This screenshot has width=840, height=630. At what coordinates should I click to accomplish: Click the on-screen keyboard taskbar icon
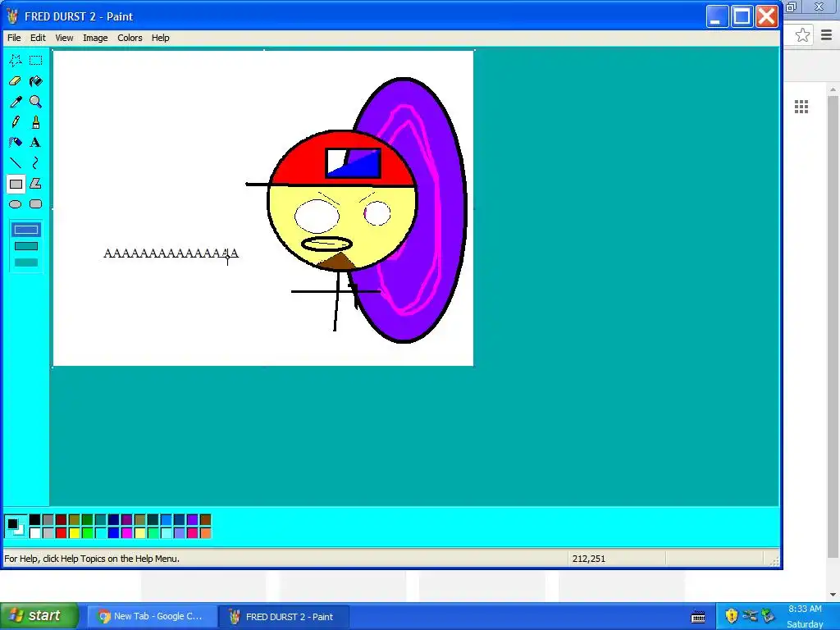pyautogui.click(x=698, y=617)
